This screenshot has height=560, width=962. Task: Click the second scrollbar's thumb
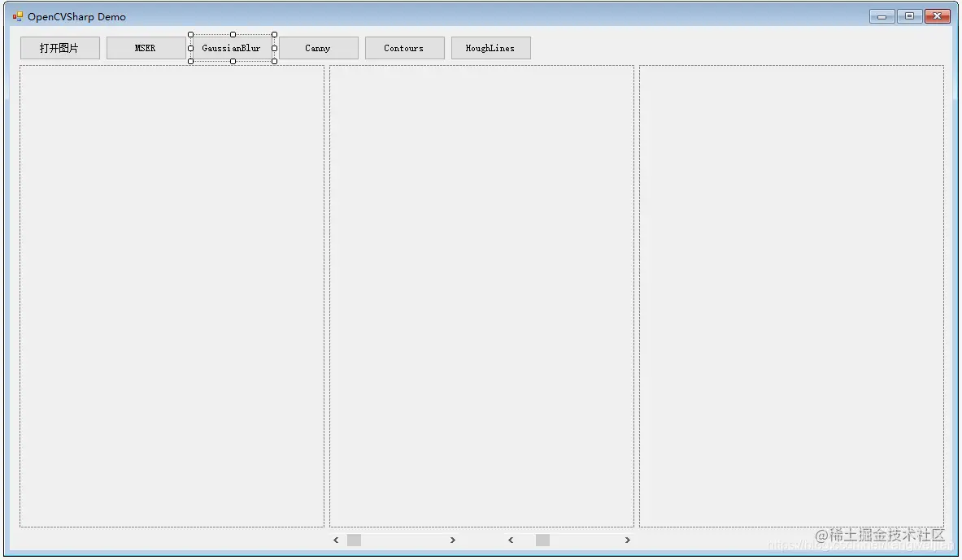(542, 539)
